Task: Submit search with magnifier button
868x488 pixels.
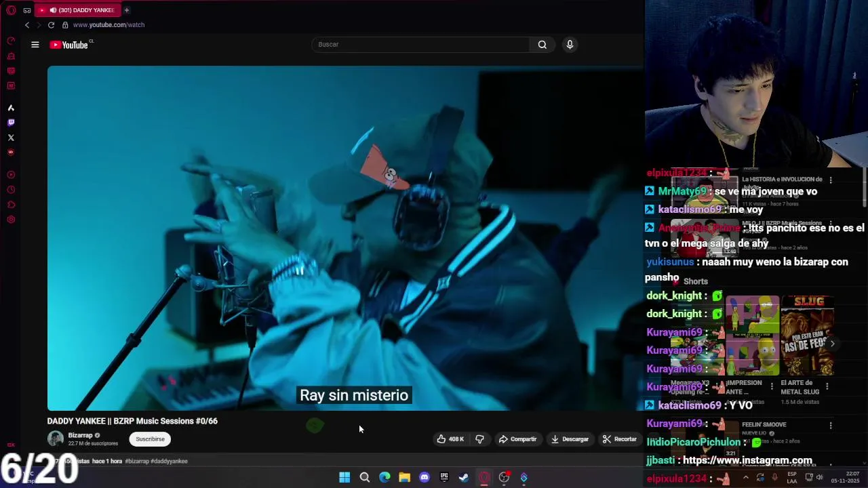Action: [x=542, y=45]
